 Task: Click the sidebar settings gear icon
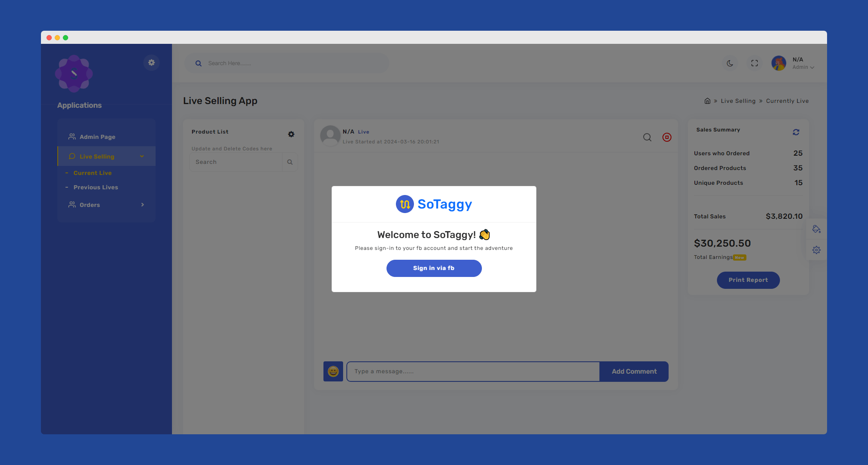pos(151,63)
